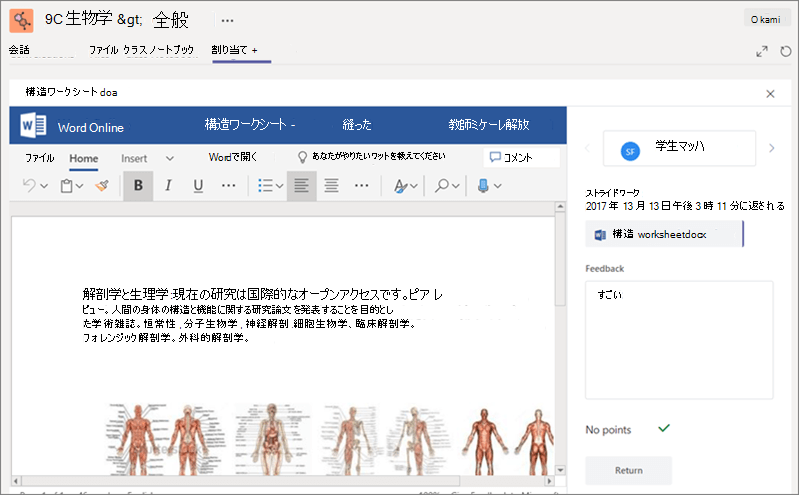Select the Format Painter brush
Image resolution: width=799 pixels, height=495 pixels.
click(102, 186)
